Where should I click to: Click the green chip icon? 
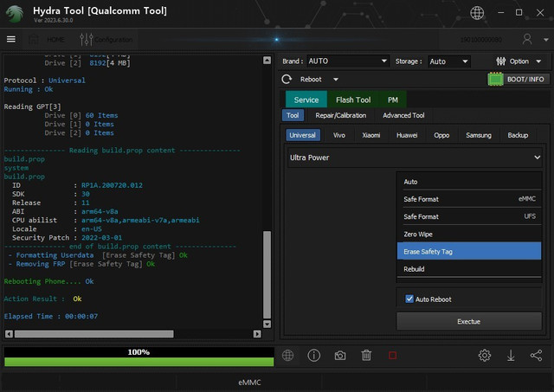495,80
